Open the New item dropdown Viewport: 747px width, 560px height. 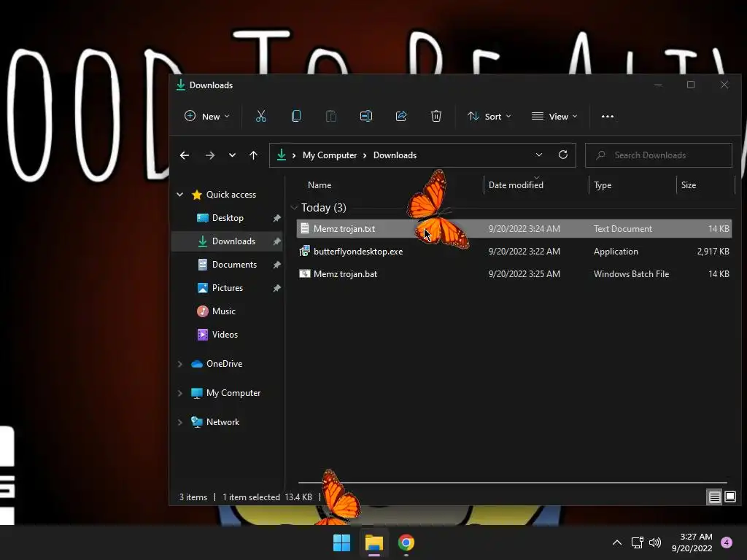click(x=207, y=116)
